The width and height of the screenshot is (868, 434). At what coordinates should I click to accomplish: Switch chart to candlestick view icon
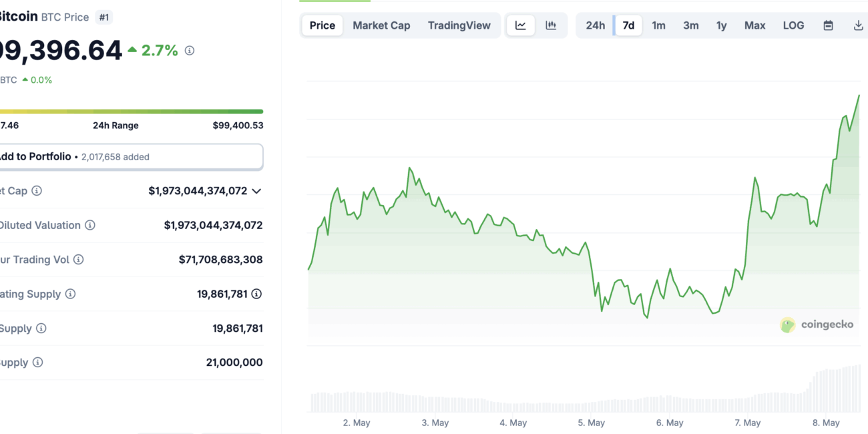551,25
